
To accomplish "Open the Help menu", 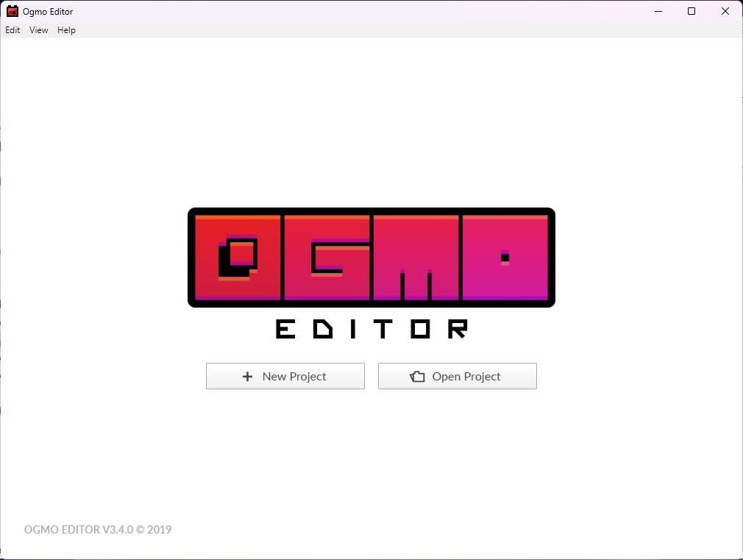I will pyautogui.click(x=66, y=30).
